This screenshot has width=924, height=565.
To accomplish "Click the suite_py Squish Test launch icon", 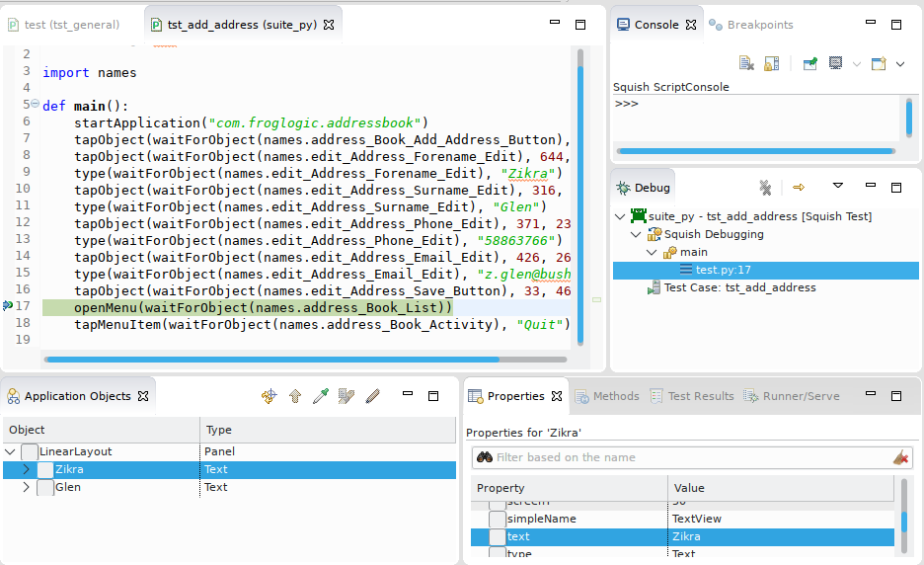I will [638, 216].
